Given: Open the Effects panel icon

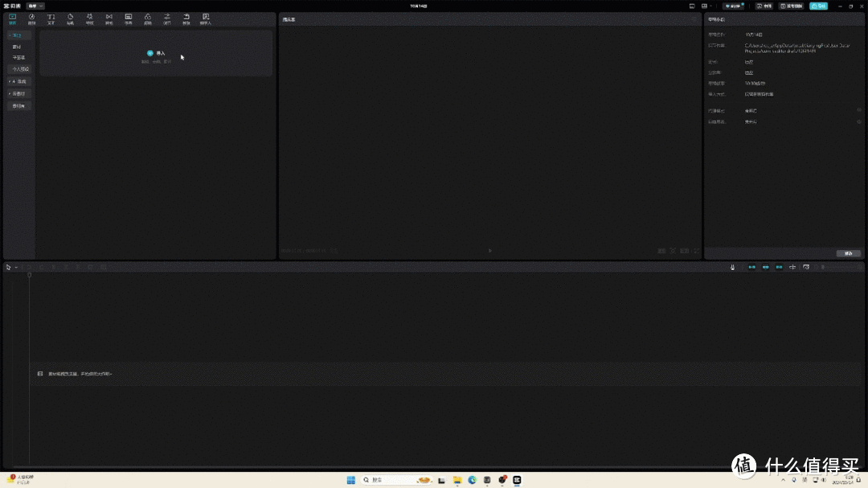Looking at the screenshot, I should pyautogui.click(x=90, y=18).
